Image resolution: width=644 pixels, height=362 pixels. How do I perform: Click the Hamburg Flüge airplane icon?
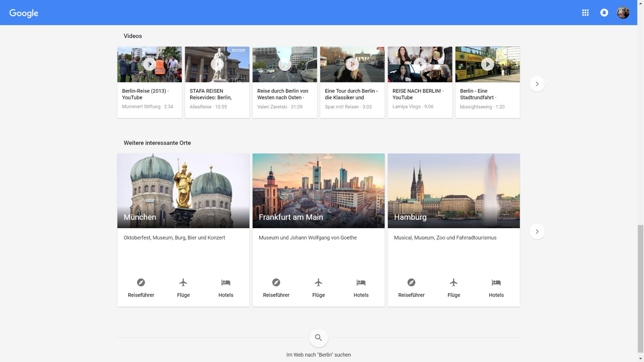click(454, 282)
